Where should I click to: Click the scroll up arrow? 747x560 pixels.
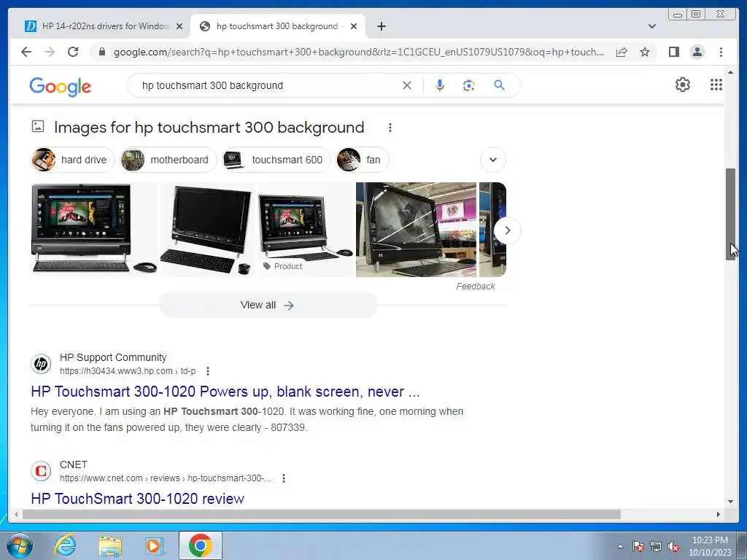[730, 72]
